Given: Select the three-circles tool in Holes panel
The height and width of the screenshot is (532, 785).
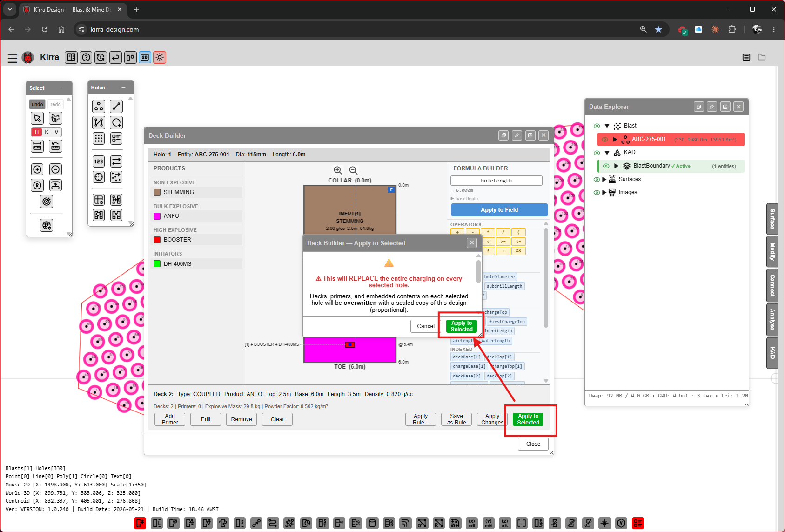Looking at the screenshot, I should pos(99,107).
